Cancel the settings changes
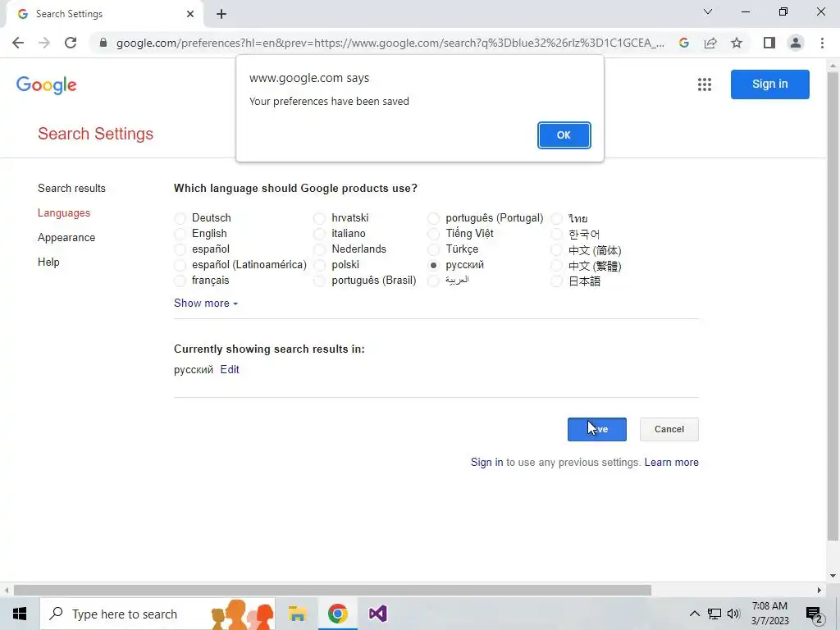Viewport: 840px width, 630px height. click(x=669, y=429)
